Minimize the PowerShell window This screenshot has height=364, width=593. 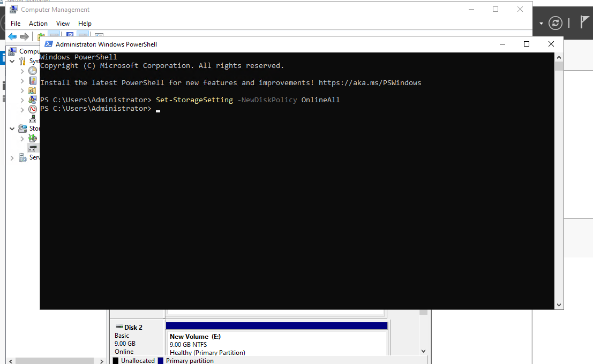(502, 44)
